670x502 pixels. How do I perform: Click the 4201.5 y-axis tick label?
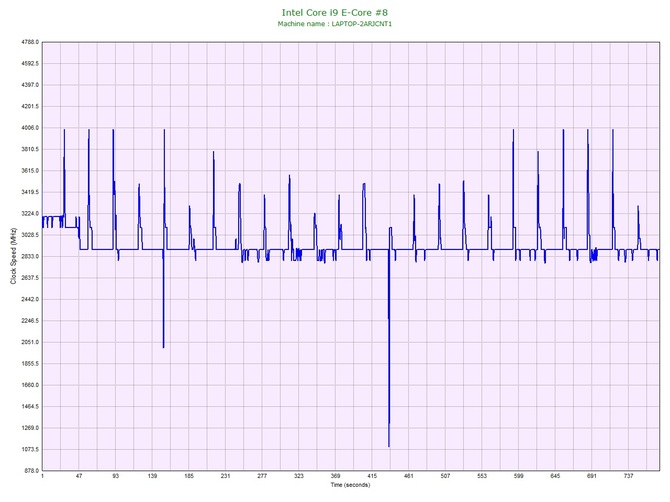30,106
